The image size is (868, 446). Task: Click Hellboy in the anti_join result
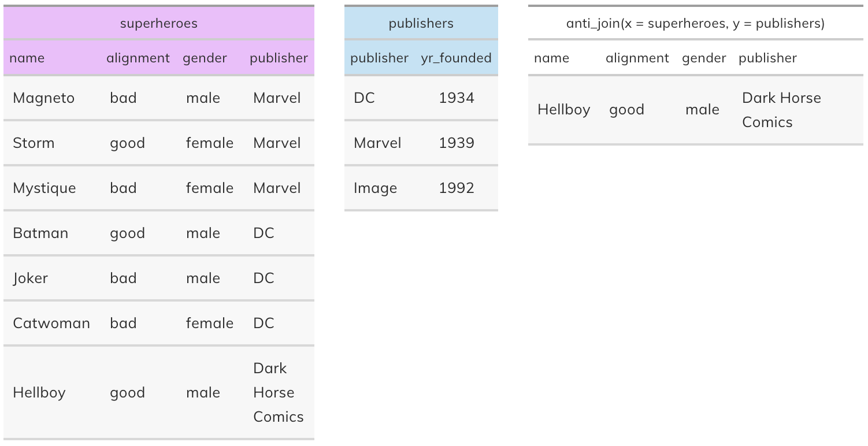point(563,109)
